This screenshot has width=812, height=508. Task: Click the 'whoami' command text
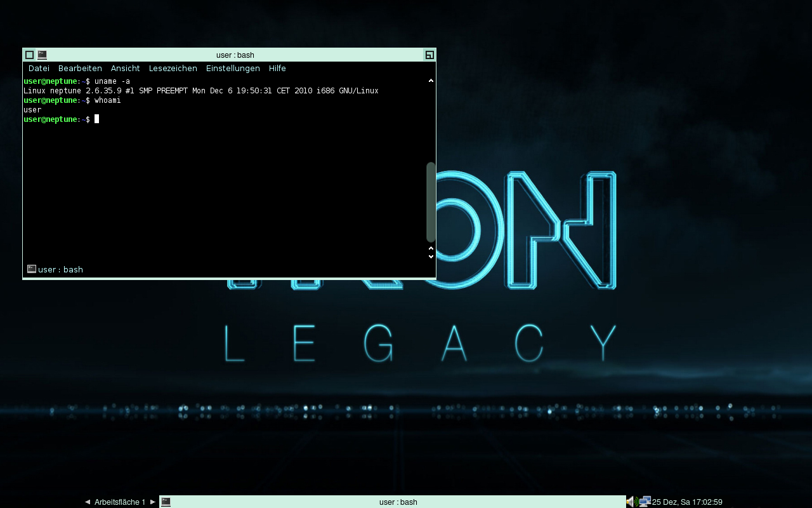pyautogui.click(x=107, y=100)
